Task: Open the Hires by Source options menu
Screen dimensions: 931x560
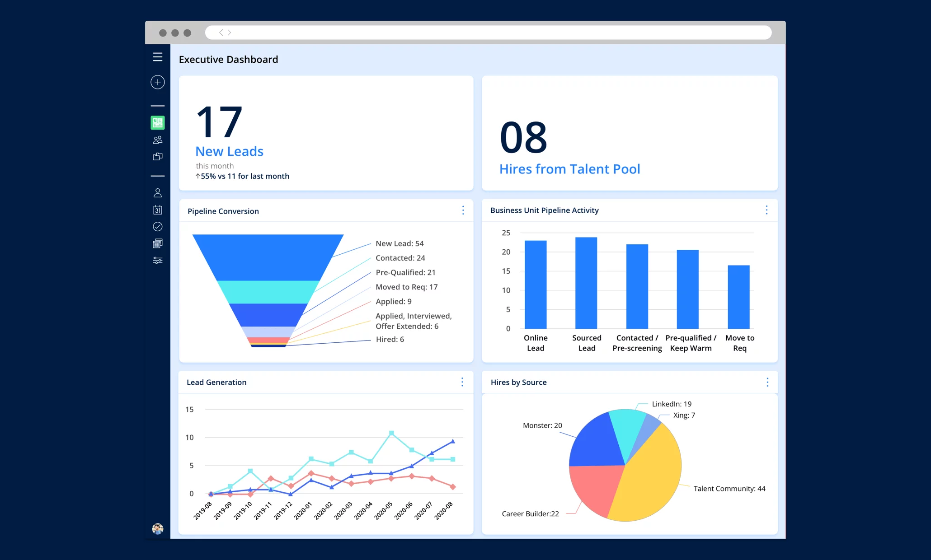Action: point(767,382)
